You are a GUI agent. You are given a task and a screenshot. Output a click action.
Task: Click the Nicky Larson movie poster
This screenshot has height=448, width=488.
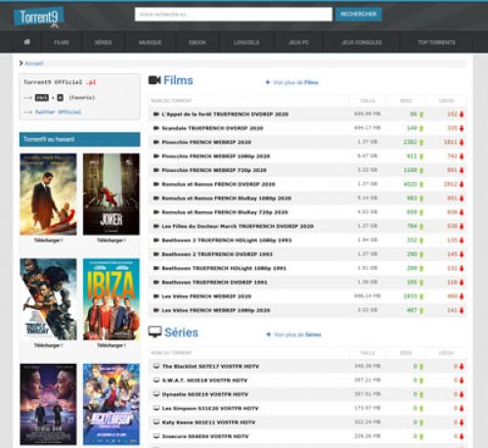pyautogui.click(x=111, y=404)
